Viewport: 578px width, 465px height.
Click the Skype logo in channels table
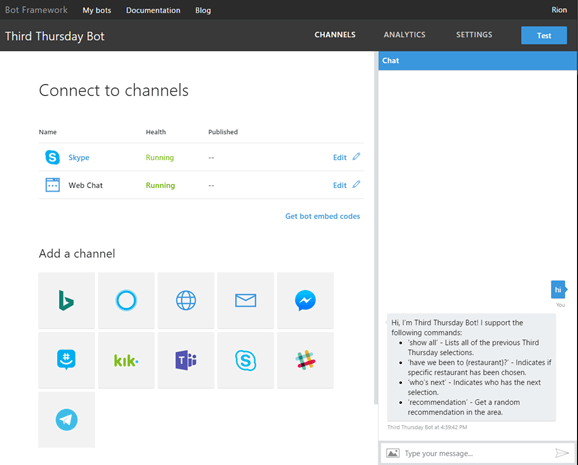tap(52, 157)
